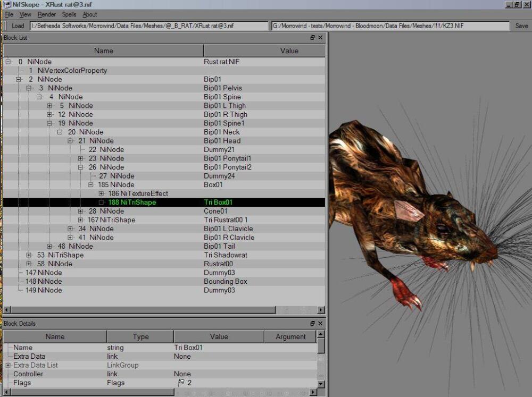532x397 pixels.
Task: Click the Flags value flag icon
Action: pyautogui.click(x=181, y=383)
